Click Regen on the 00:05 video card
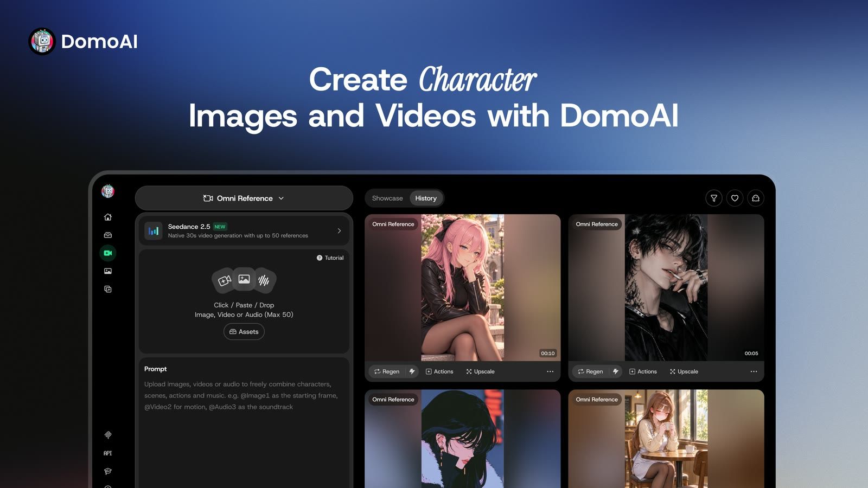The height and width of the screenshot is (488, 868). tap(590, 371)
